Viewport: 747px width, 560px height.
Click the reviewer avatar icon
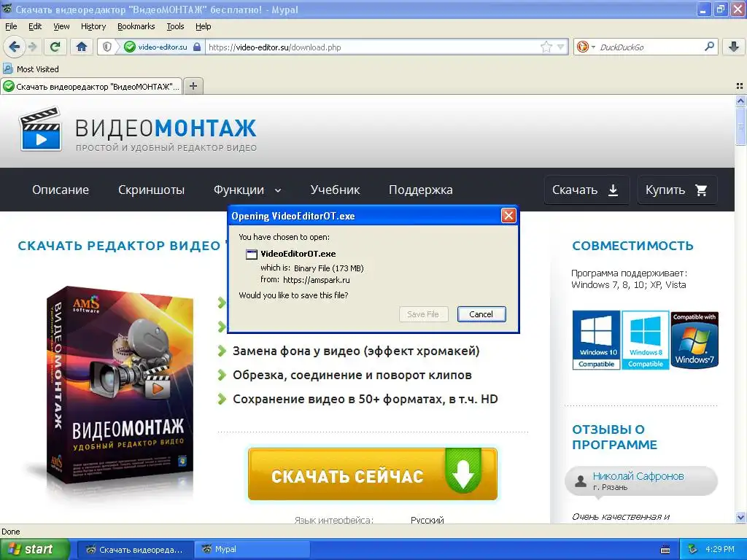point(580,481)
